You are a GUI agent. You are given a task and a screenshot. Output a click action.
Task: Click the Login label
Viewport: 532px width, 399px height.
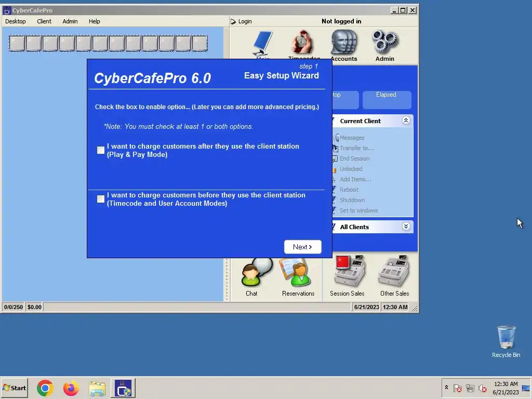pos(245,21)
